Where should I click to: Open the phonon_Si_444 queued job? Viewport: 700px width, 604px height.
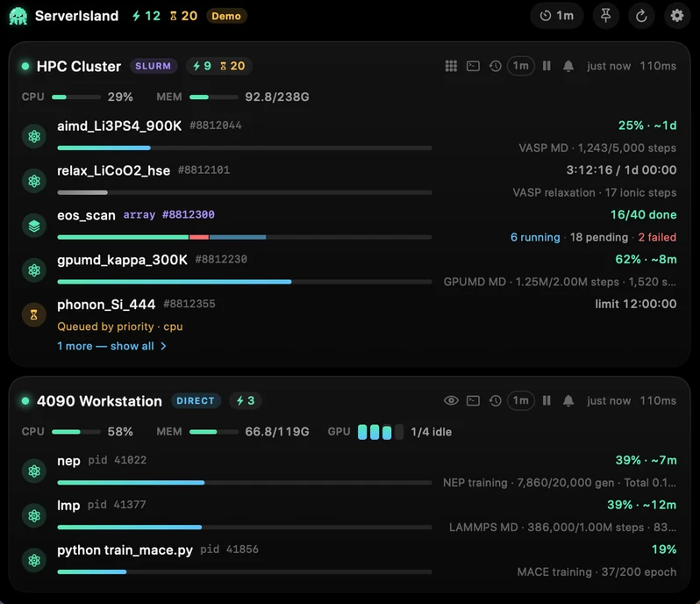click(x=349, y=315)
